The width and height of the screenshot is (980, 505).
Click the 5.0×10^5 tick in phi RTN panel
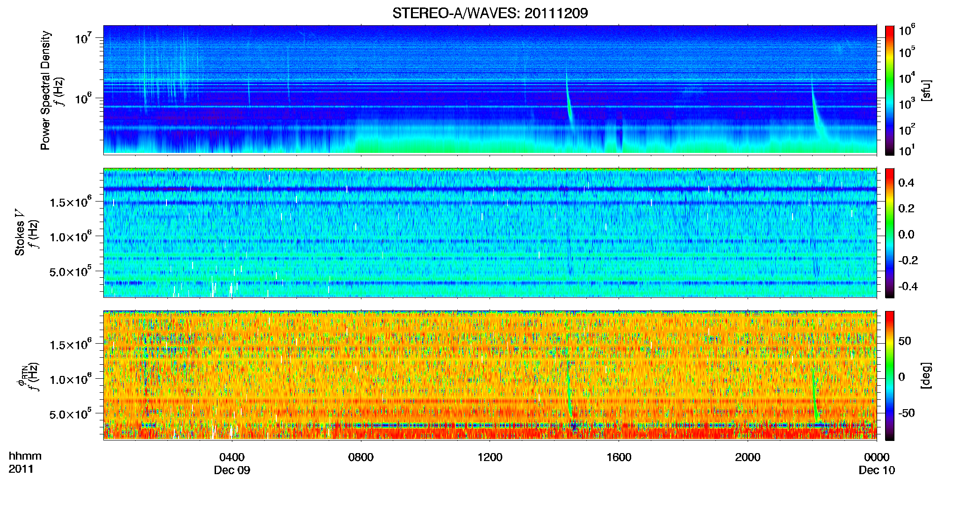(x=71, y=414)
